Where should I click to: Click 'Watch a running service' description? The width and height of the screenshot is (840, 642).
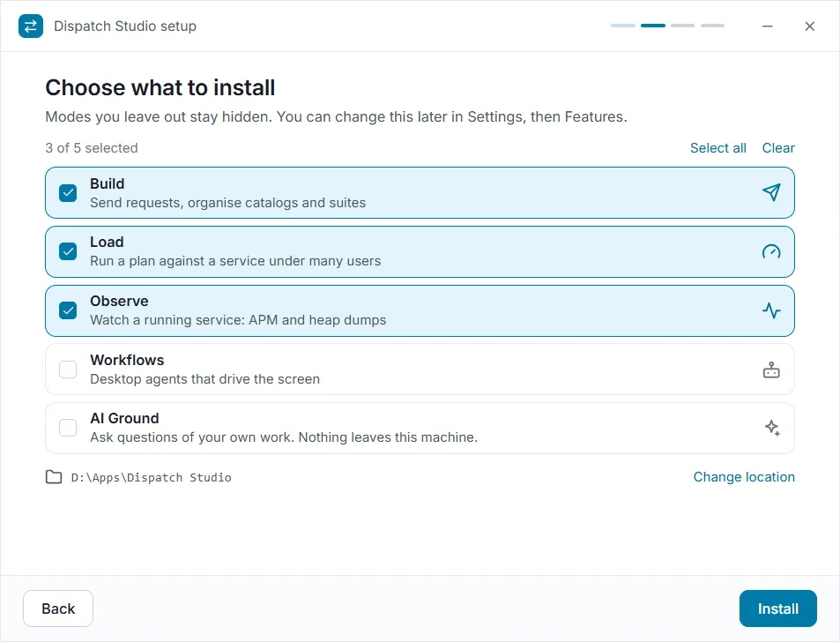[x=238, y=320]
